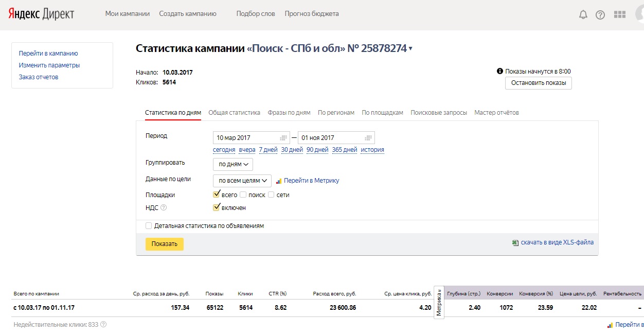The width and height of the screenshot is (644, 334).
Task: Check 'Детальная статистика по объявлениям' box
Action: tap(149, 226)
